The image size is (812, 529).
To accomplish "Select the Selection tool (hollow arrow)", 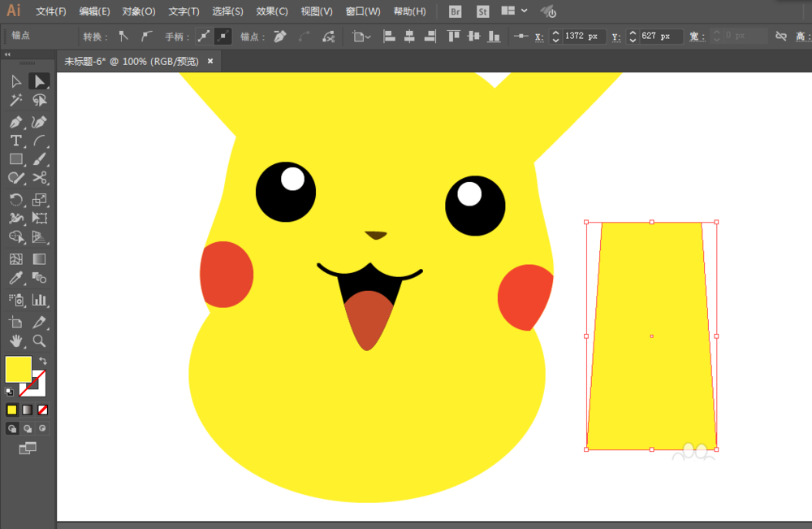I will coord(16,81).
